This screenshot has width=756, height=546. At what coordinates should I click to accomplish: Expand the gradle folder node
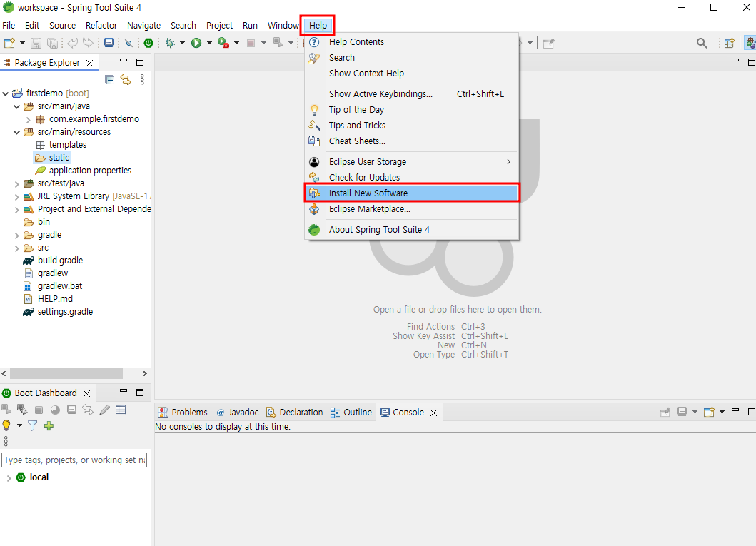point(17,235)
